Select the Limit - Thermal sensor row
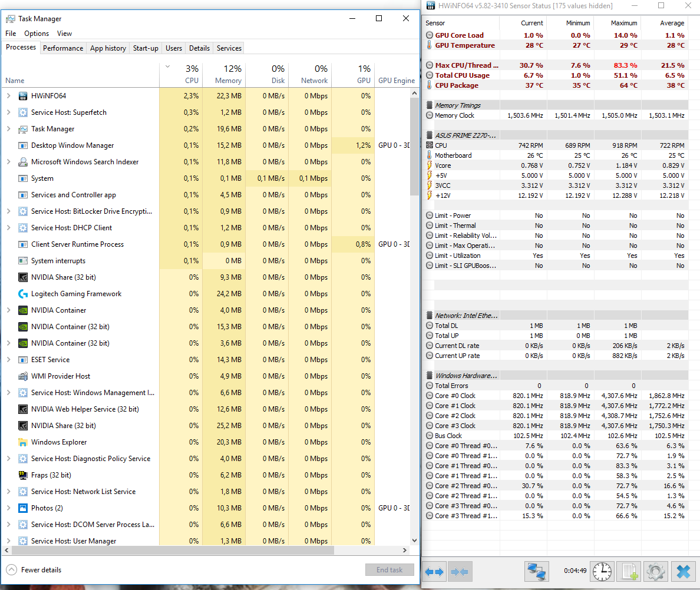Viewport: 700px width, 590px height. pos(555,226)
